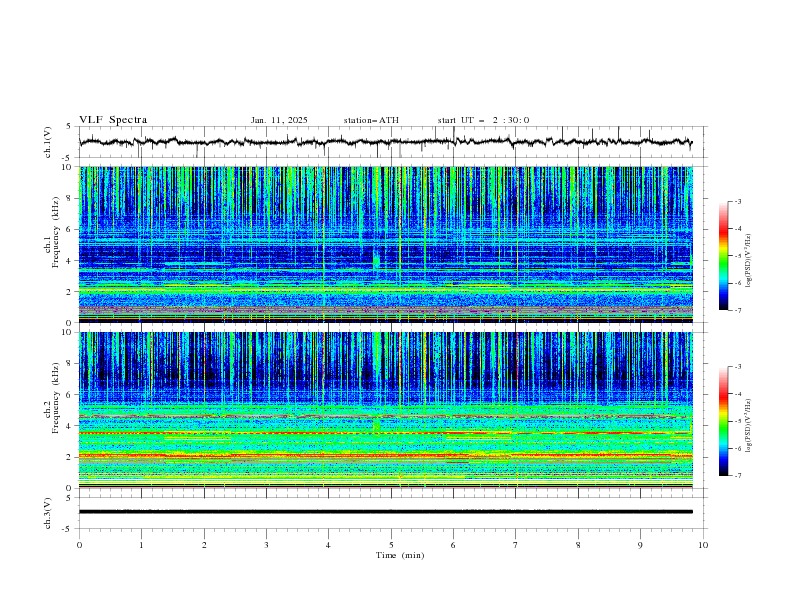Click the 'ch.1(V)' axis label

tap(48, 142)
